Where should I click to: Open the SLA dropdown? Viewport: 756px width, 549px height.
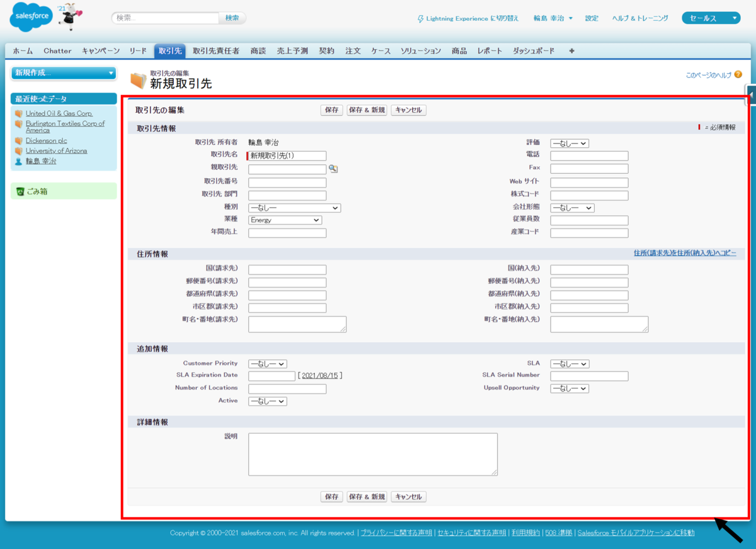[x=570, y=364]
